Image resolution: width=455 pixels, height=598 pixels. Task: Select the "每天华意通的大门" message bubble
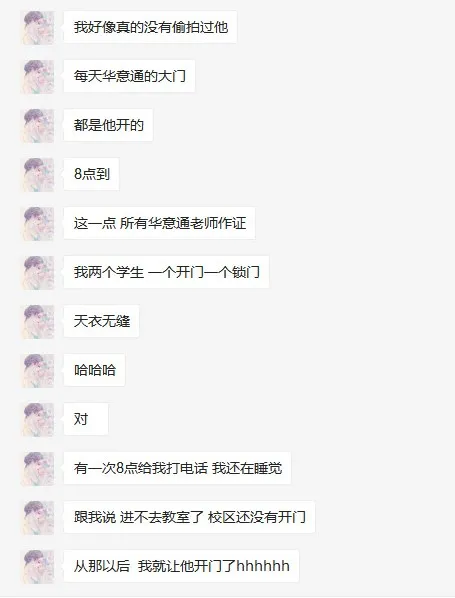[129, 76]
